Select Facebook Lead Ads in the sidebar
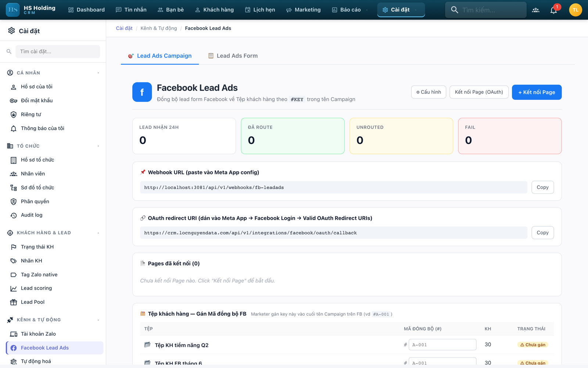Screen dimensions: 588x368 click(54, 348)
